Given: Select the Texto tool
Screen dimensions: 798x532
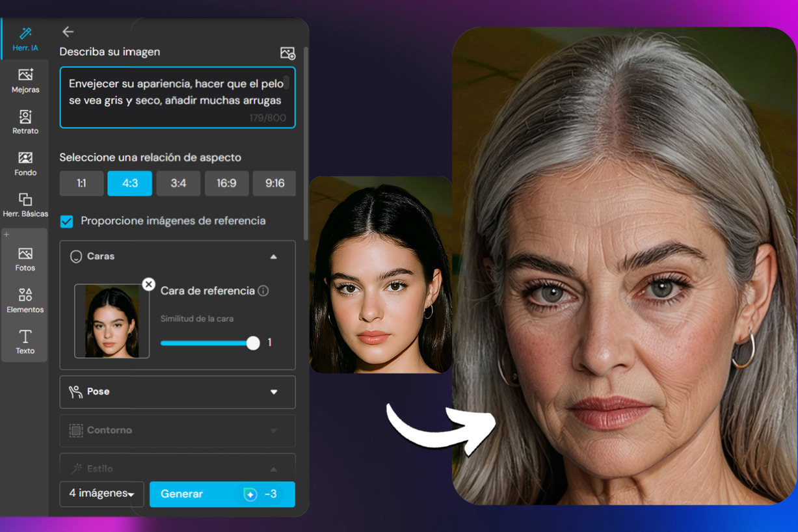Looking at the screenshot, I should coord(25,341).
